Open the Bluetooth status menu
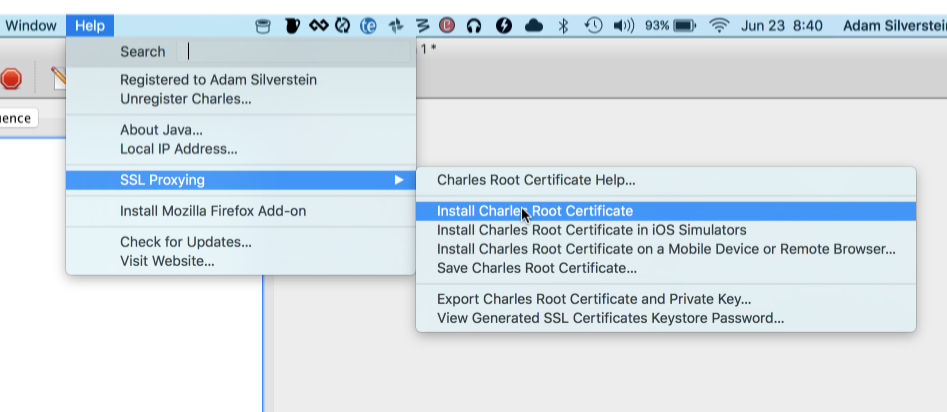Screen dimensions: 947x412 (x=563, y=26)
